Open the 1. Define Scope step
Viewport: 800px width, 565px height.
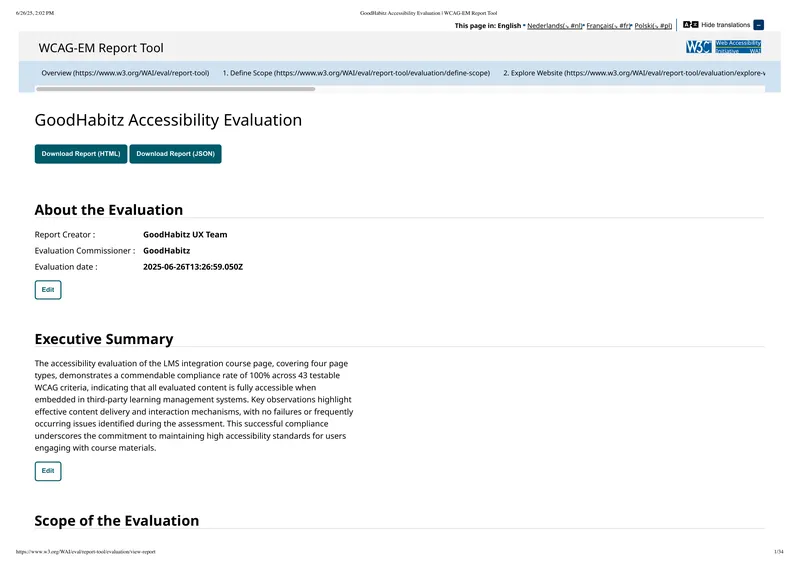click(x=356, y=73)
